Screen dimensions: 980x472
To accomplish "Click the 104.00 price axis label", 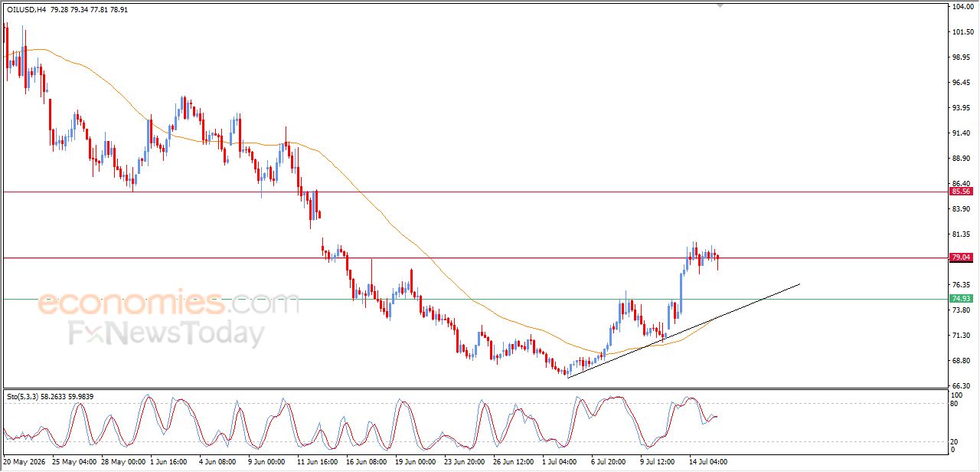I will coord(962,7).
